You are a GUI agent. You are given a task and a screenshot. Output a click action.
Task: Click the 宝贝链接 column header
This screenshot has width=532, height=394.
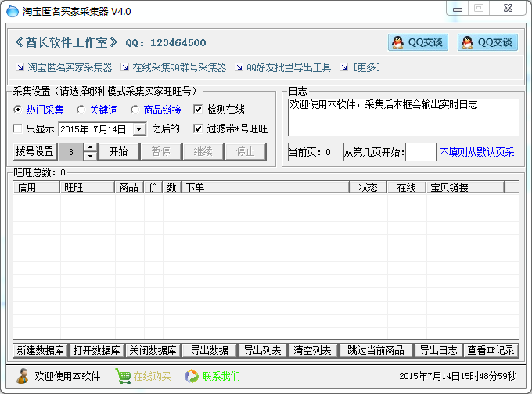point(465,187)
